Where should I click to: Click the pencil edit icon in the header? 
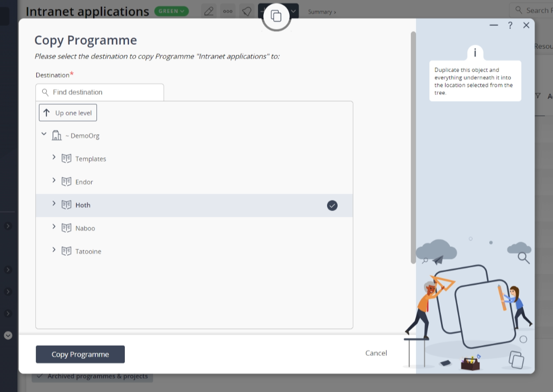pyautogui.click(x=209, y=11)
